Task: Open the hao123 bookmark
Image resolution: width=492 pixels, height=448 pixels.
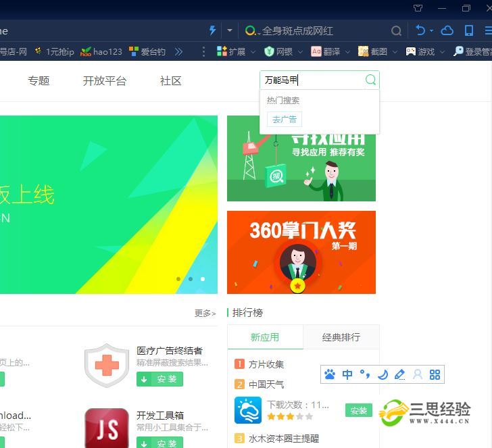Action: click(101, 51)
